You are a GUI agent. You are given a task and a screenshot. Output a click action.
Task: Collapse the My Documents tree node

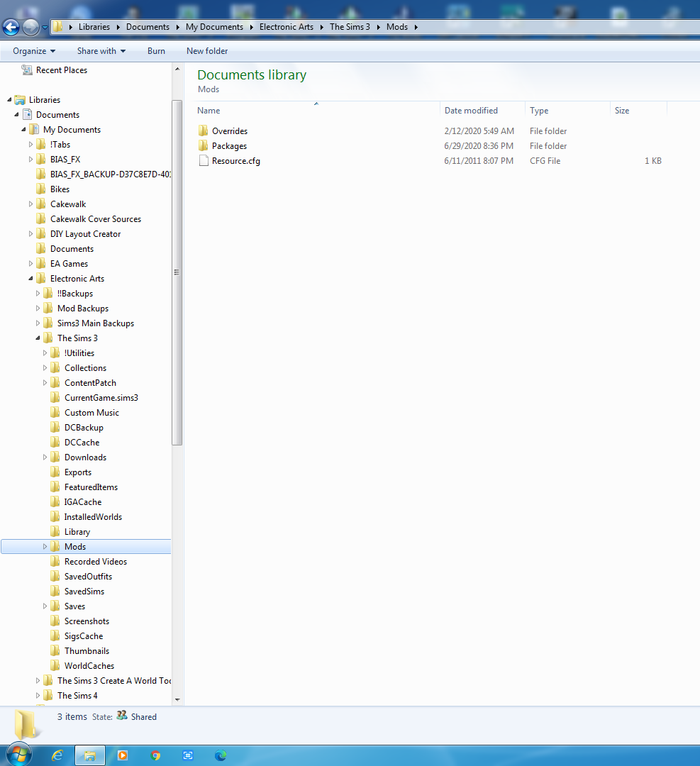coord(23,130)
